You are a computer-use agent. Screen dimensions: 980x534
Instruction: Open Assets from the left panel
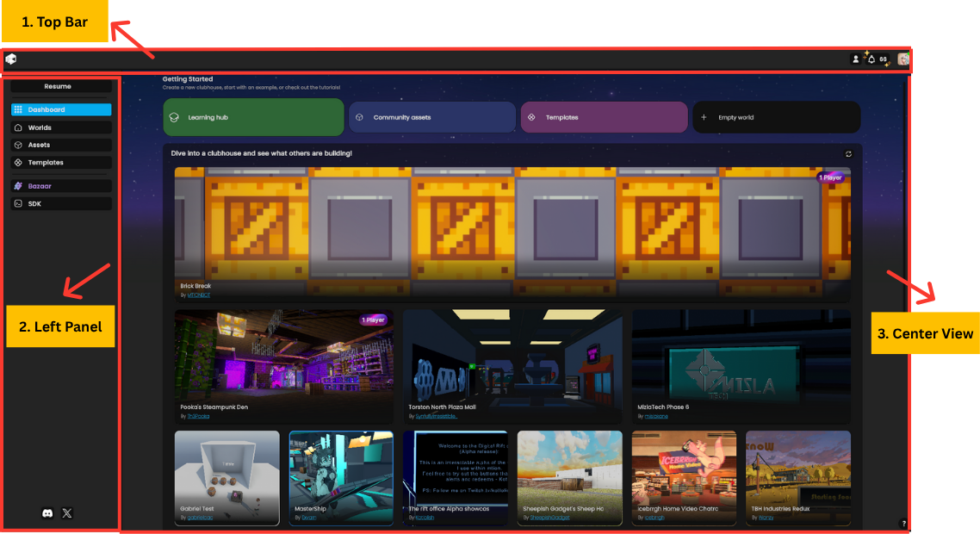coord(61,145)
